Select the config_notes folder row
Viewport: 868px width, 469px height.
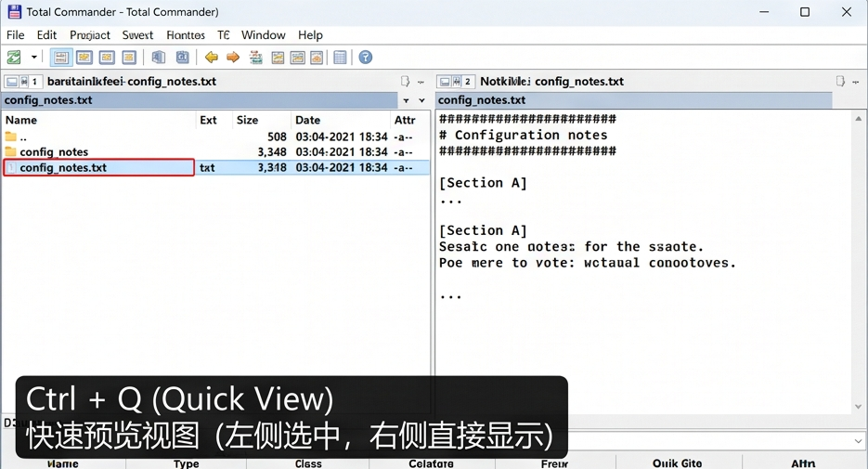[215, 151]
